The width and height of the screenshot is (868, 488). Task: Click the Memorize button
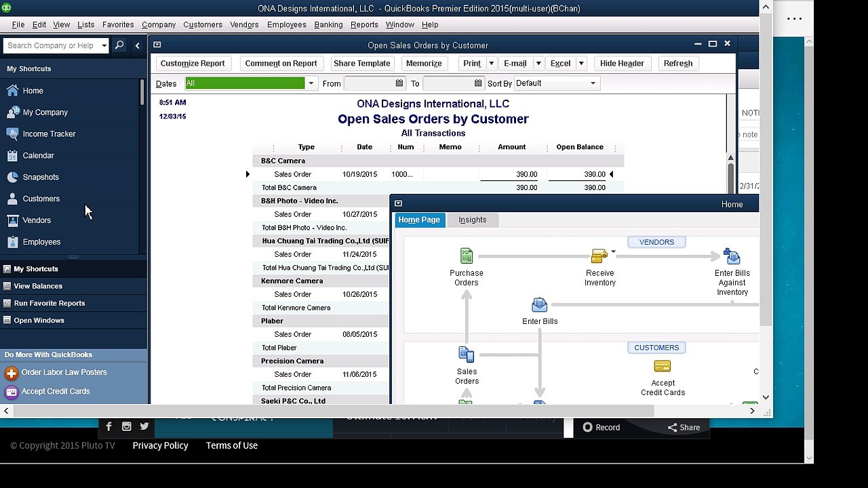point(424,64)
